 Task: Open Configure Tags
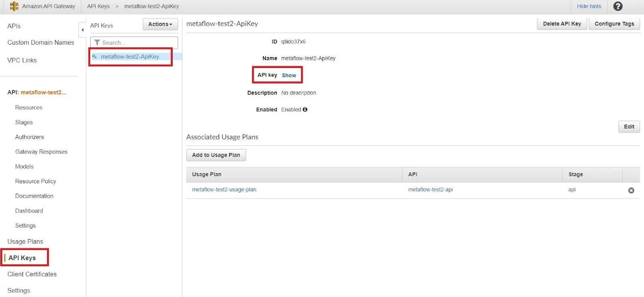point(614,24)
